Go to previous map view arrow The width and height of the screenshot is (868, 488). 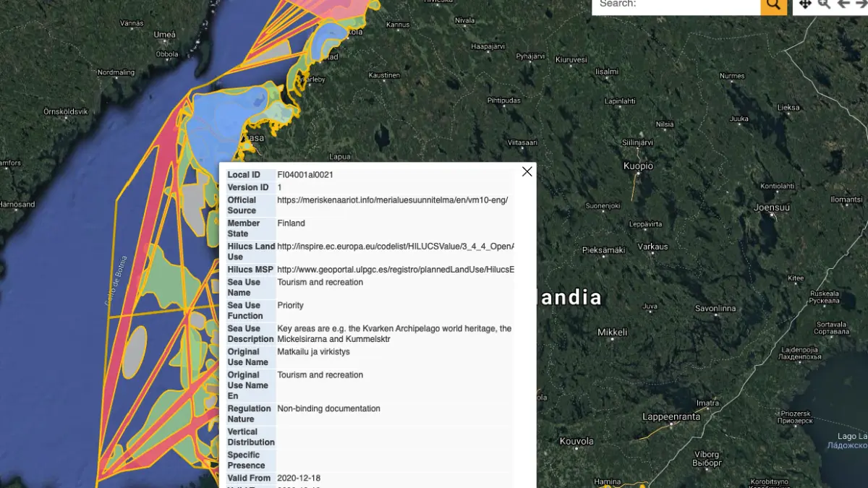point(843,4)
